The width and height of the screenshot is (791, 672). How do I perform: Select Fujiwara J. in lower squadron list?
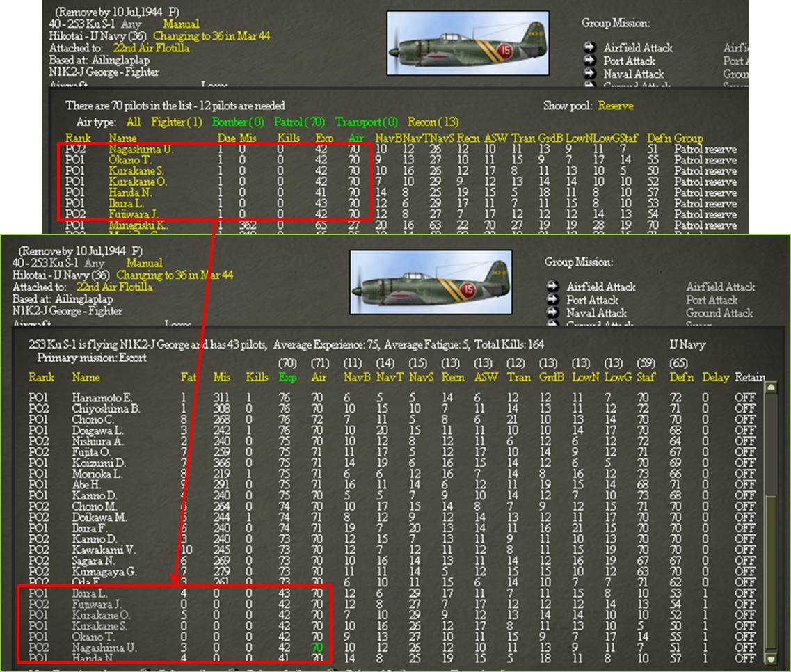96,604
